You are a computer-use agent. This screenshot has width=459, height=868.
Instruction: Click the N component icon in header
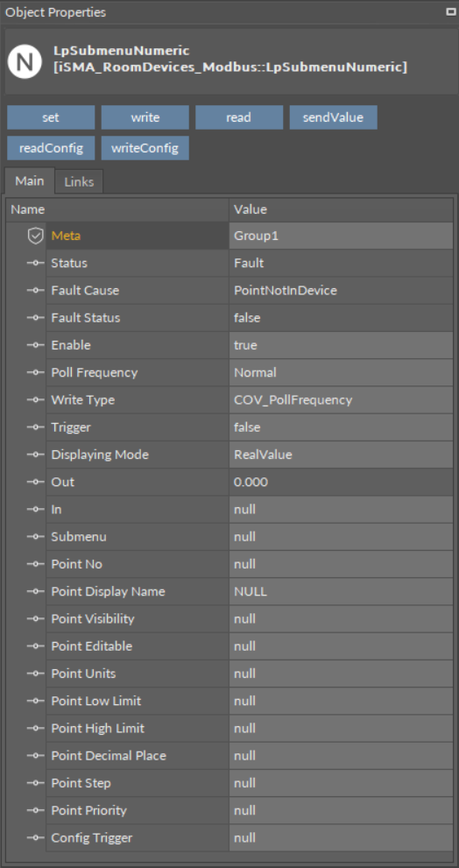[x=25, y=60]
